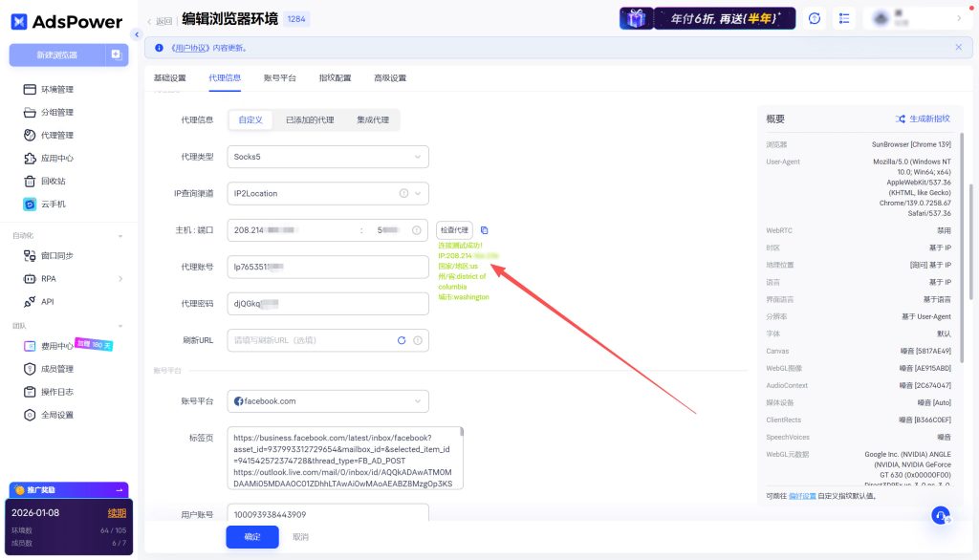
Task: Close the 用户协议 notification banner
Action: (959, 47)
